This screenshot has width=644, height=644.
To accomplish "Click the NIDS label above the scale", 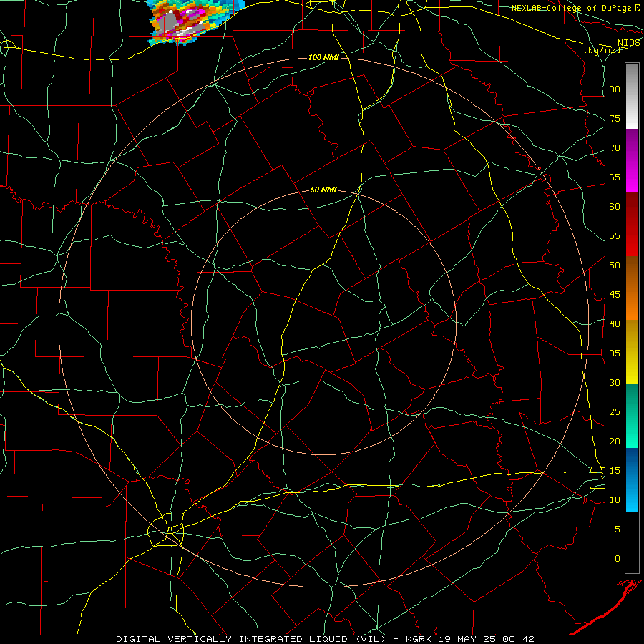I will (628, 43).
